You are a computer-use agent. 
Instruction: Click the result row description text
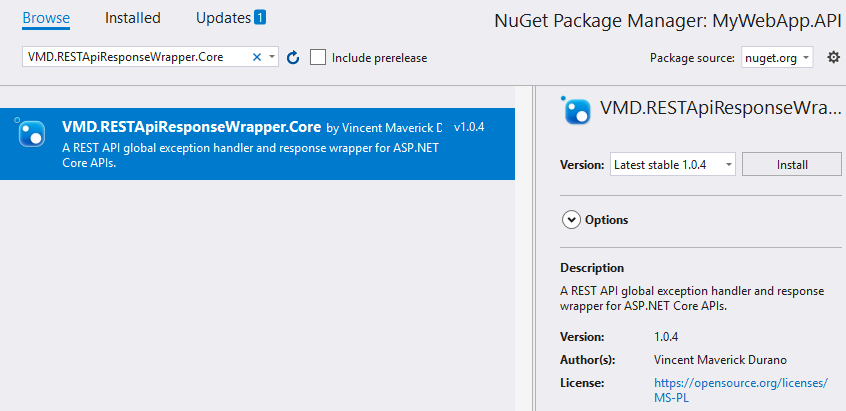(250, 155)
